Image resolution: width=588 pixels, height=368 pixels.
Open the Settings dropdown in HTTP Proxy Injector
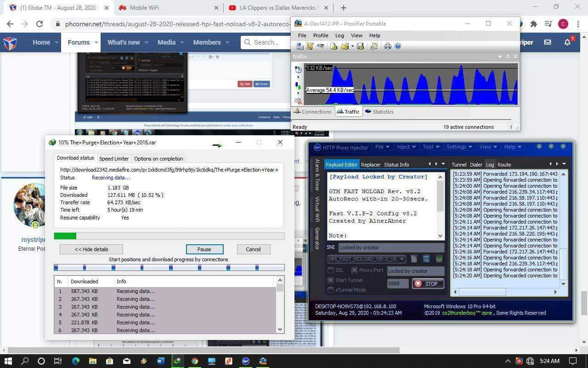pyautogui.click(x=460, y=147)
